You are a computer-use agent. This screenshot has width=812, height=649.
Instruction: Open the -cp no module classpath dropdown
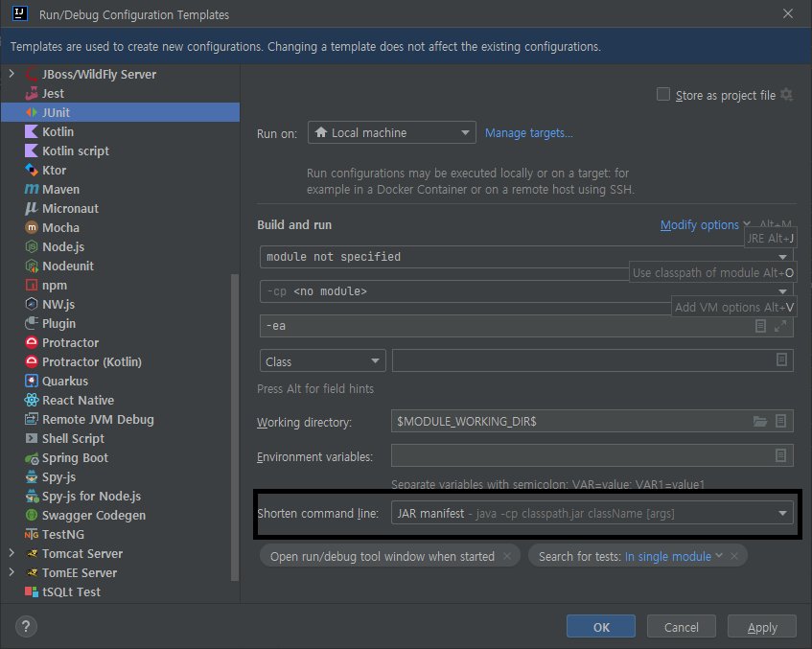pyautogui.click(x=526, y=291)
